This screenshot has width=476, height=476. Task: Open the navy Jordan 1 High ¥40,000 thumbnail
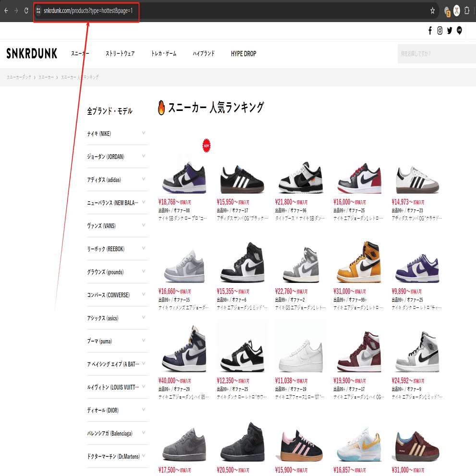point(184,349)
